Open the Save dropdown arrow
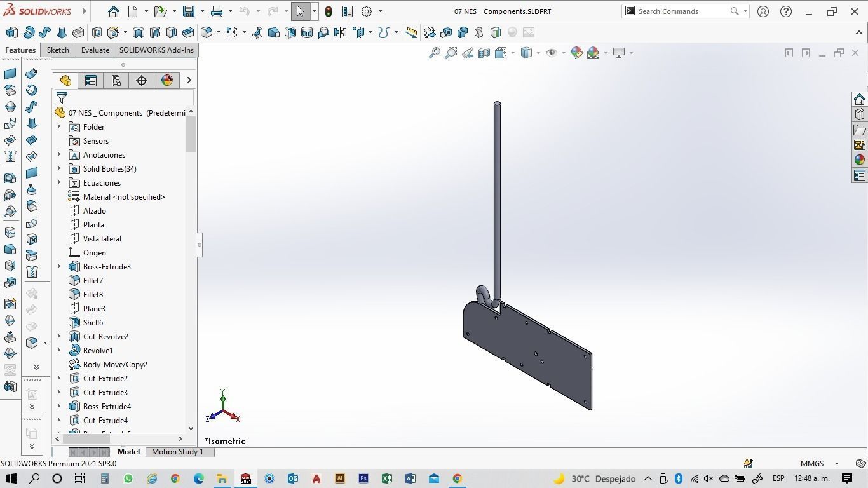The height and width of the screenshot is (488, 868). pos(201,11)
